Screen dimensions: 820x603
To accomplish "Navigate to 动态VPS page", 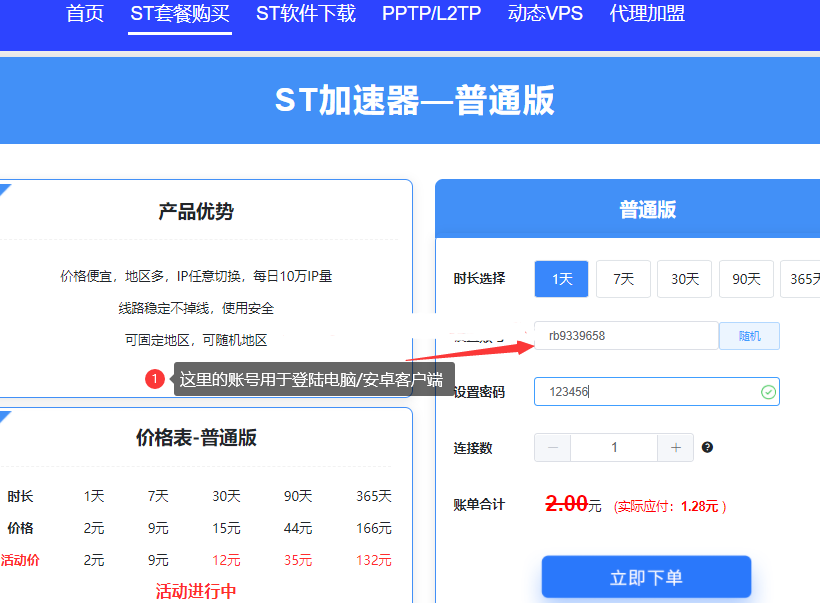I will [x=545, y=14].
